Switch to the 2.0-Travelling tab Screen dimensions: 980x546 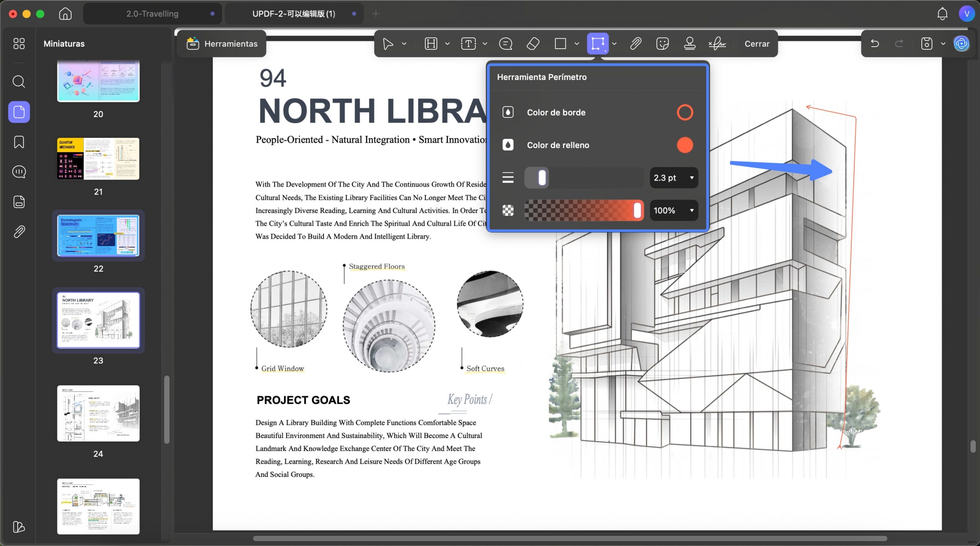pos(152,14)
